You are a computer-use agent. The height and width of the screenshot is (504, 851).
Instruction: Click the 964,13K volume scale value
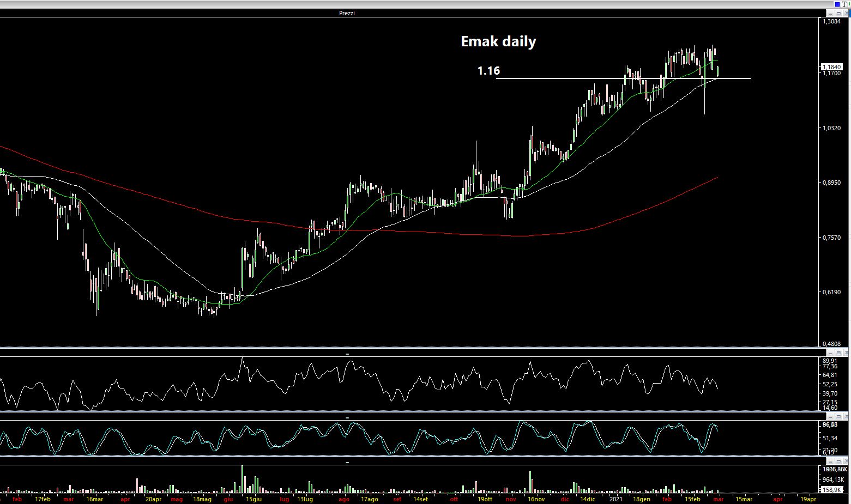point(833,479)
